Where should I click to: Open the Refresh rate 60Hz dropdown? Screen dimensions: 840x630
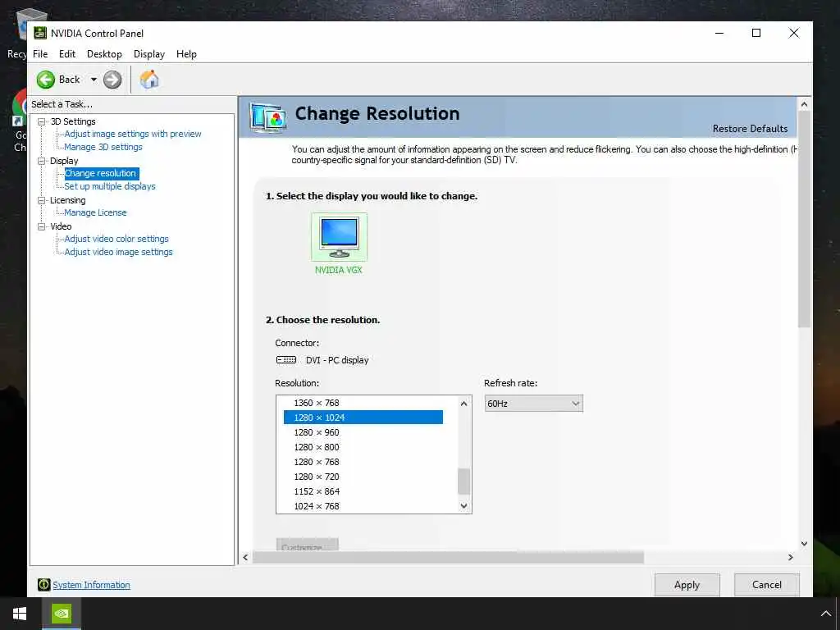(533, 404)
